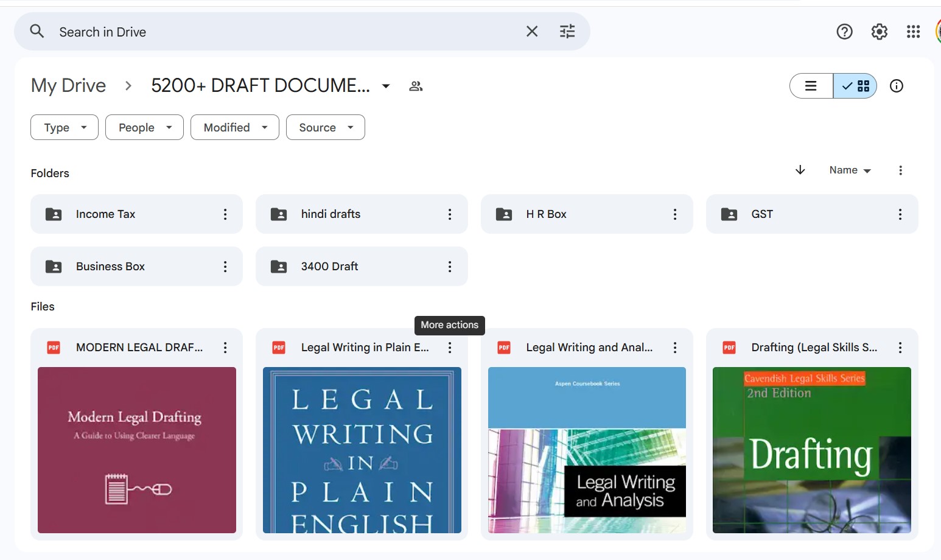The width and height of the screenshot is (941, 560).
Task: Open more actions for H R Box folder
Action: [x=675, y=214]
